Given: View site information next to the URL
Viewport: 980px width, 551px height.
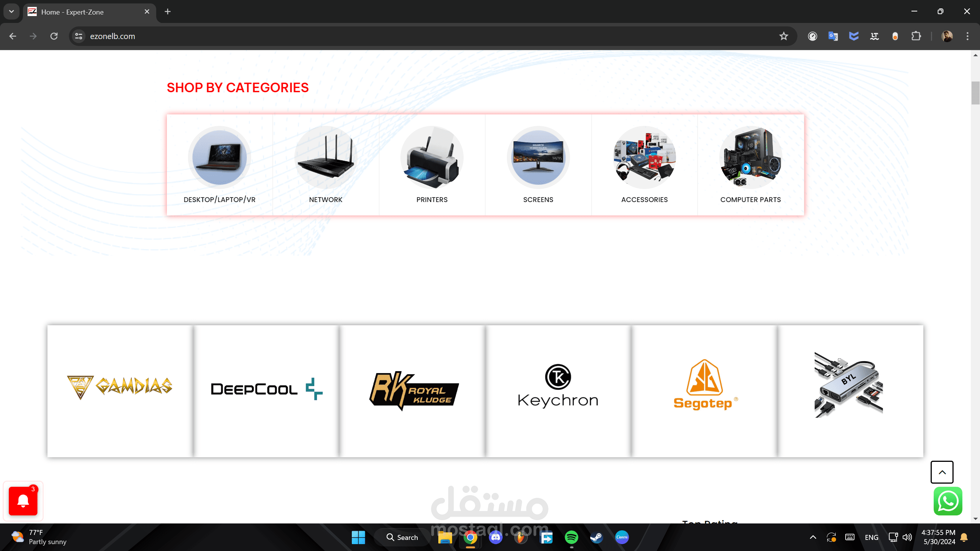Looking at the screenshot, I should click(x=79, y=36).
